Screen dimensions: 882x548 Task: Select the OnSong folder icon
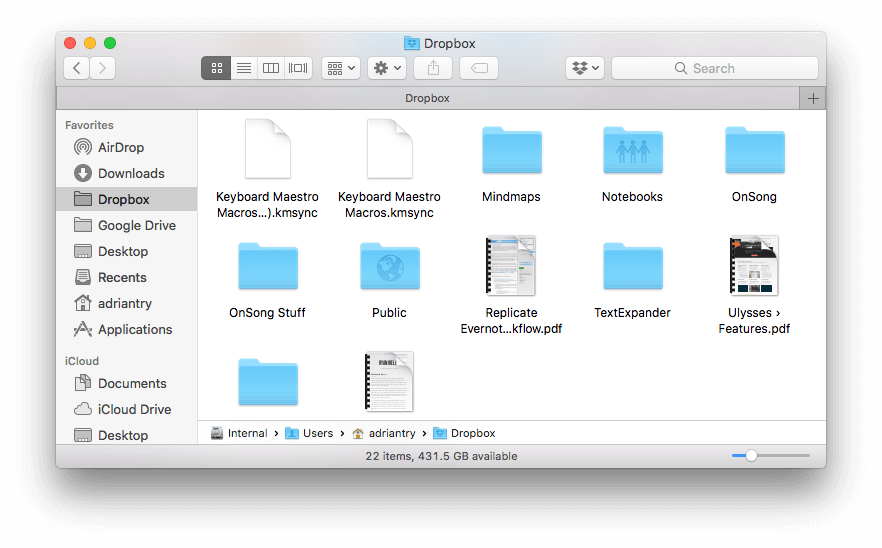click(755, 150)
